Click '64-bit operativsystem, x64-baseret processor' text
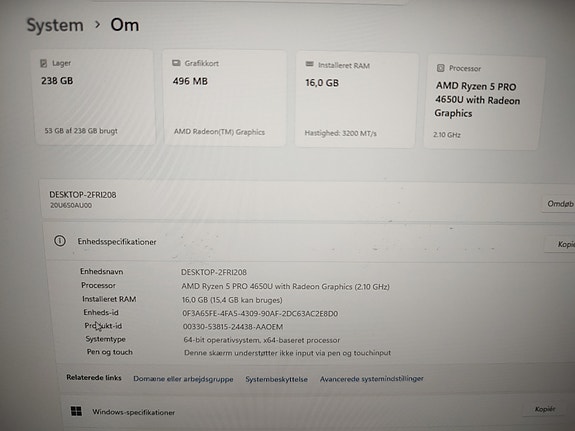This screenshot has width=575, height=431. pyautogui.click(x=262, y=340)
